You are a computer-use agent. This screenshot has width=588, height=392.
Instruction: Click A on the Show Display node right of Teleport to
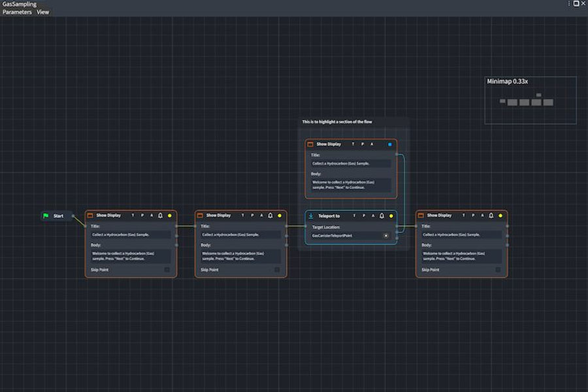point(482,216)
